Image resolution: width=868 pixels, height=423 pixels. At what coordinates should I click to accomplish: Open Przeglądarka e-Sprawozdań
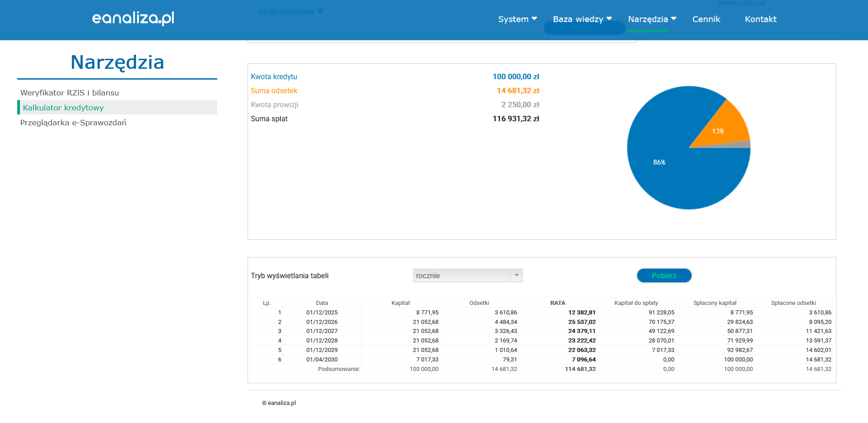tap(73, 123)
